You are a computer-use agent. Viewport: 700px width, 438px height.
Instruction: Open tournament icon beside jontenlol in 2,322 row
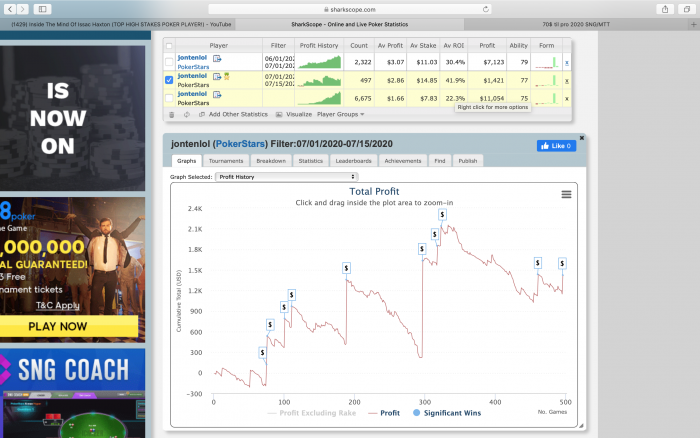point(217,58)
